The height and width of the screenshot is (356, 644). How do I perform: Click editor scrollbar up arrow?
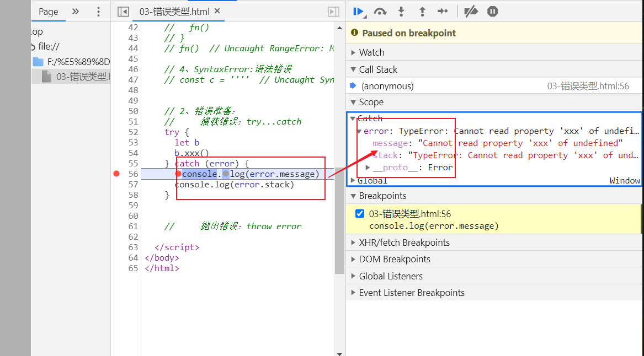click(340, 28)
